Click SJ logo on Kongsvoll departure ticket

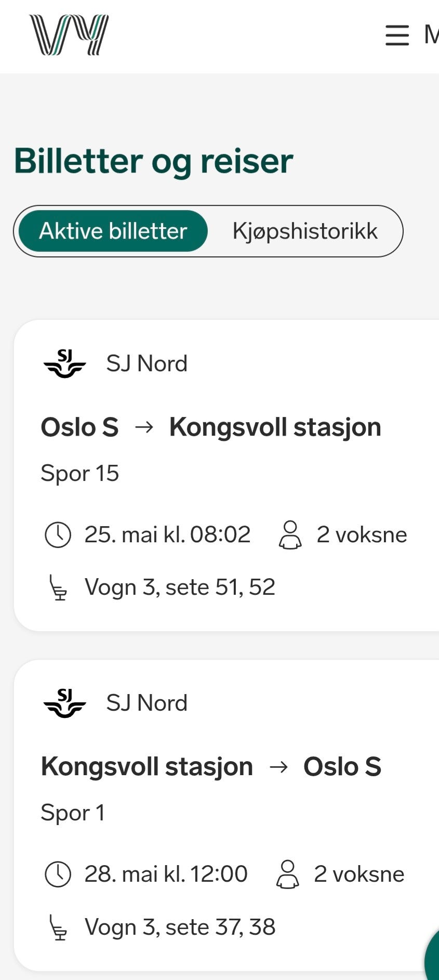64,703
